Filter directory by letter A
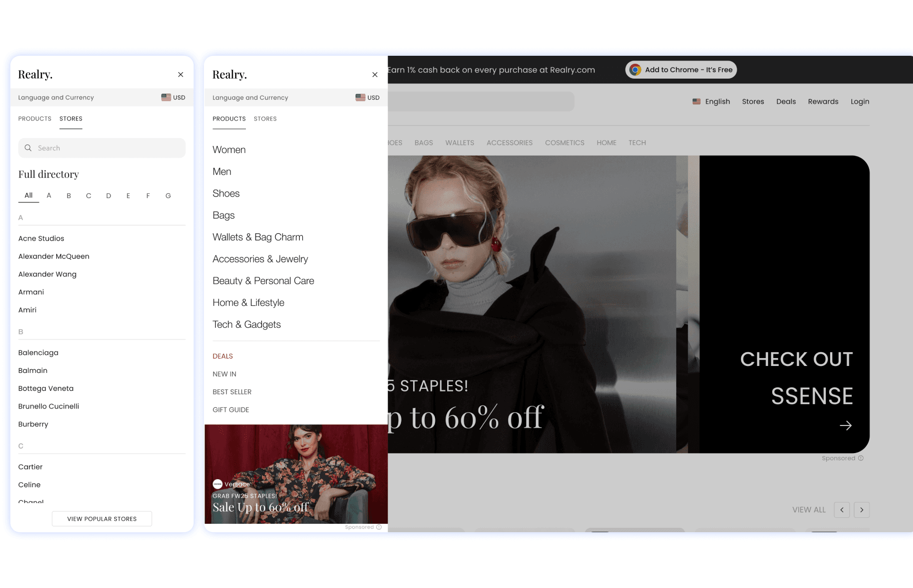The height and width of the screenshot is (588, 913). point(49,195)
